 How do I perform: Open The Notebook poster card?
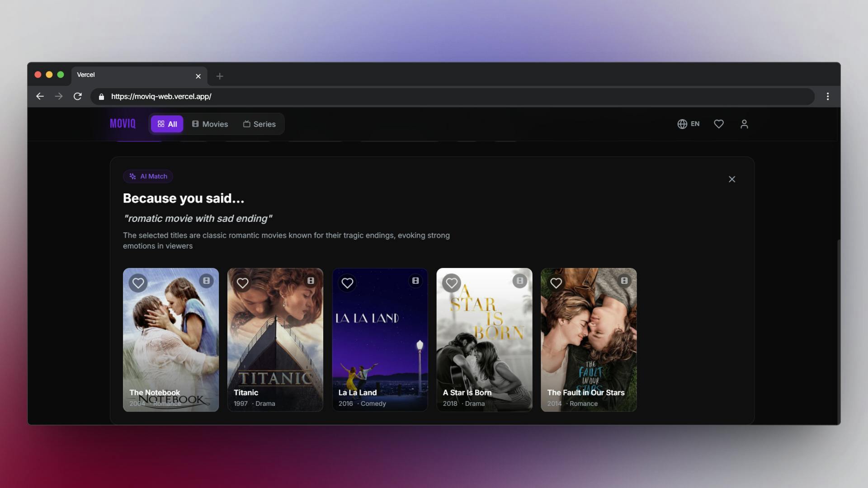tap(171, 340)
